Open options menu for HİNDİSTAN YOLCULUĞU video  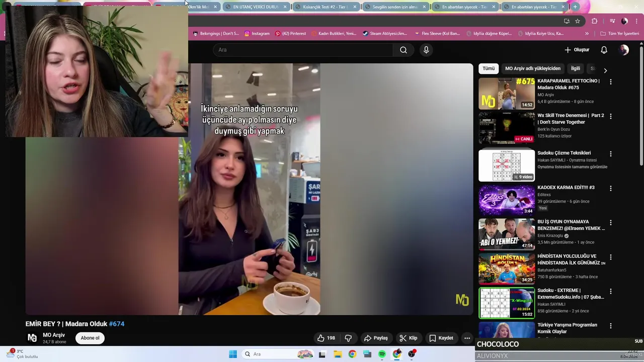point(611,257)
